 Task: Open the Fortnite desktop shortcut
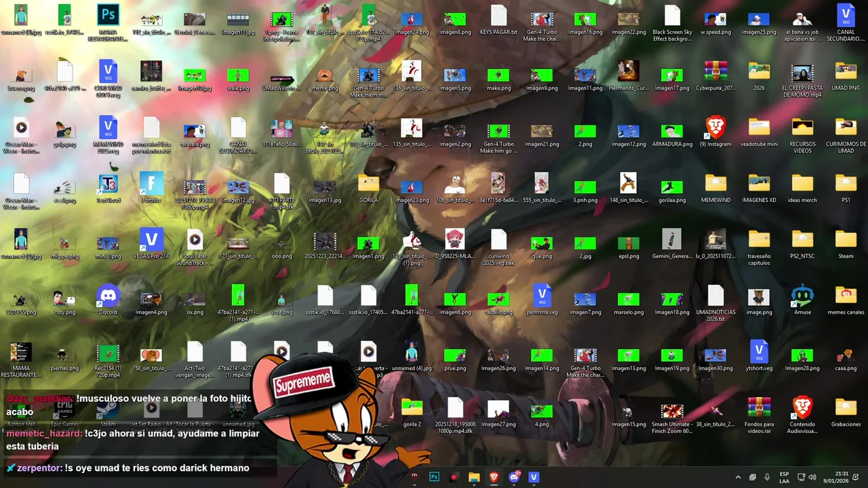click(x=151, y=188)
